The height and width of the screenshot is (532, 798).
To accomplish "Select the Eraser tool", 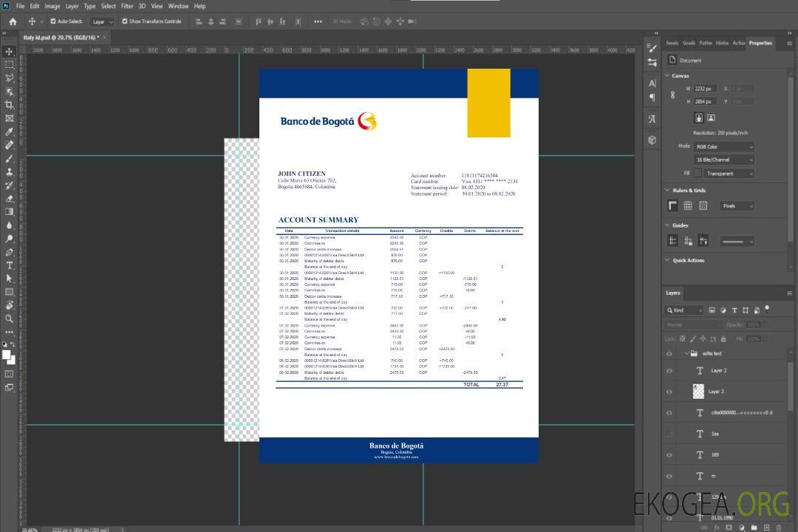I will (x=9, y=199).
